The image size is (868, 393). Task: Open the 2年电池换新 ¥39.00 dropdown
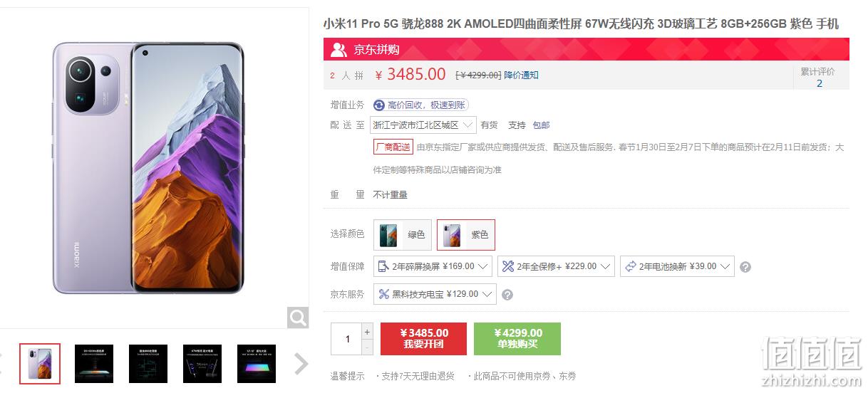coord(677,267)
